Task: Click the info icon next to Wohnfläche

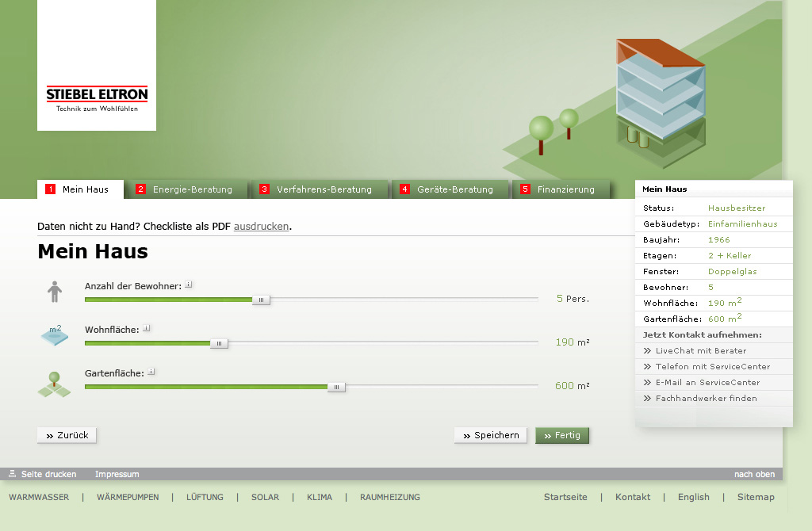Action: [147, 328]
